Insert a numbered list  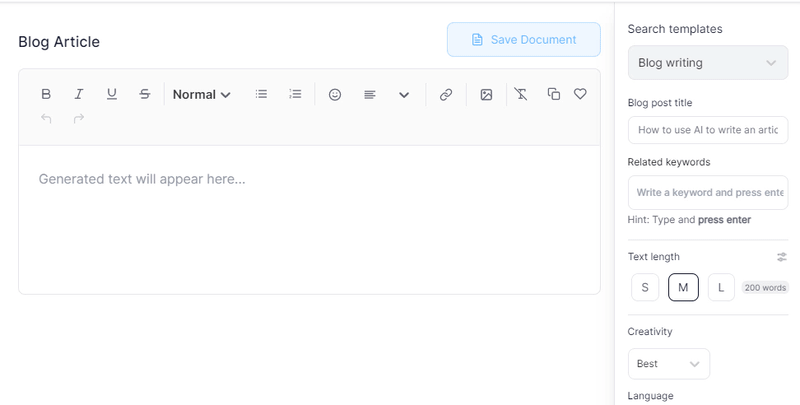(295, 94)
